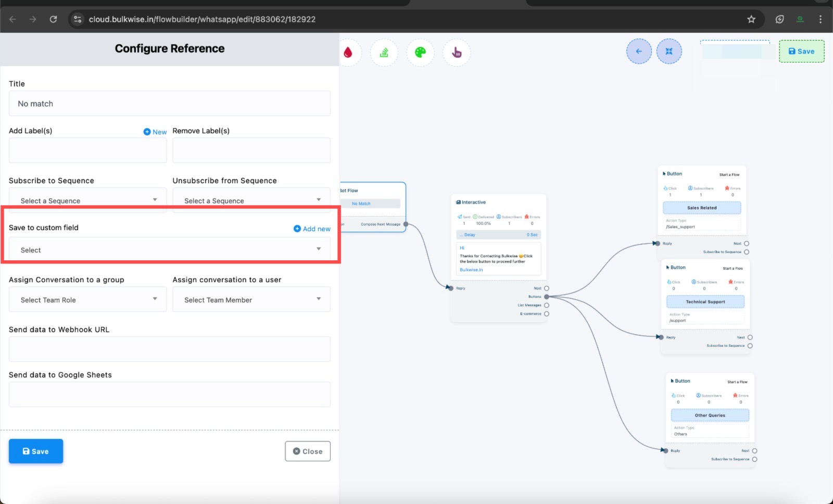Viewport: 833px width, 504px height.
Task: Click the red droplet icon in the toolbar
Action: (x=348, y=52)
